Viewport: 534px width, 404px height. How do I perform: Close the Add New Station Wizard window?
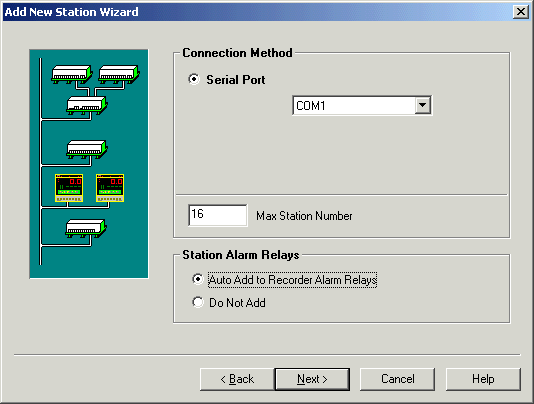tap(521, 12)
